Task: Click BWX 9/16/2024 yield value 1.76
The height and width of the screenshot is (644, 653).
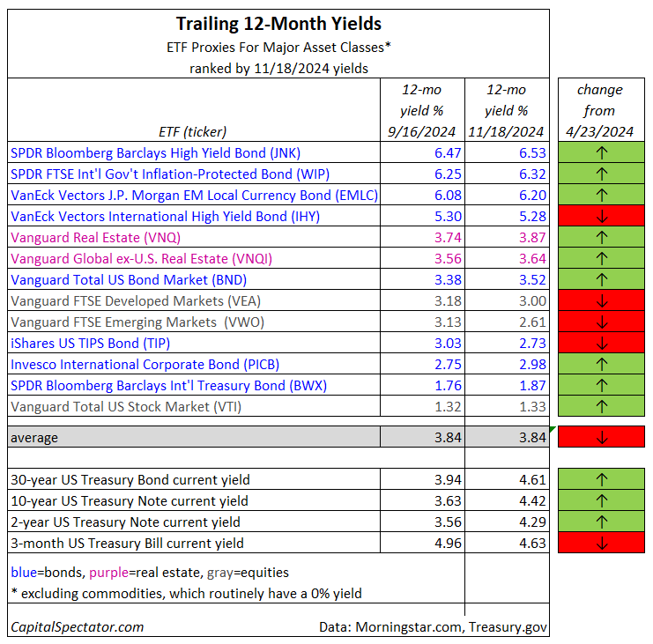Action: pyautogui.click(x=448, y=386)
